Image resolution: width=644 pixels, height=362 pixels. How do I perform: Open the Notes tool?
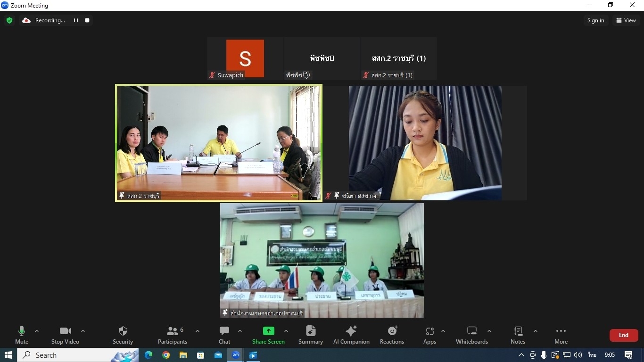tap(518, 335)
